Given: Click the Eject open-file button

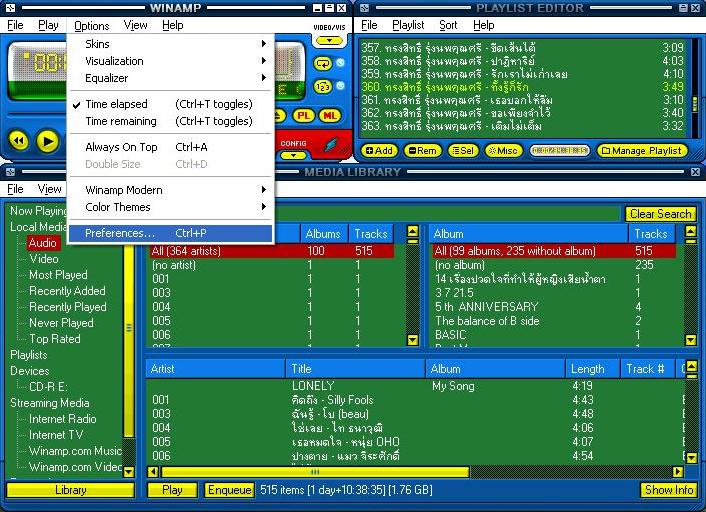Looking at the screenshot, I should click(x=280, y=116).
